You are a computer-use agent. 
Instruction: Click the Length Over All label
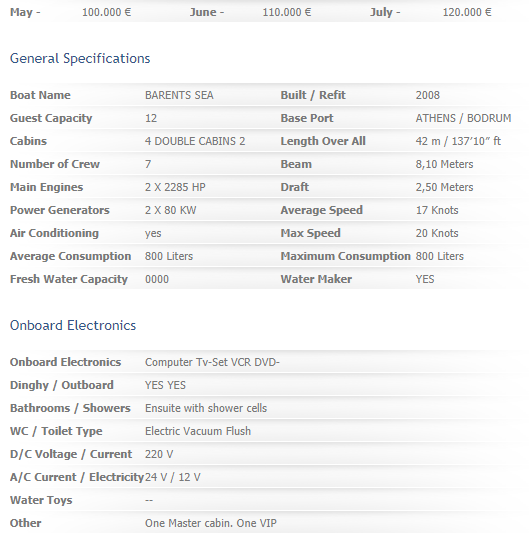click(x=323, y=141)
